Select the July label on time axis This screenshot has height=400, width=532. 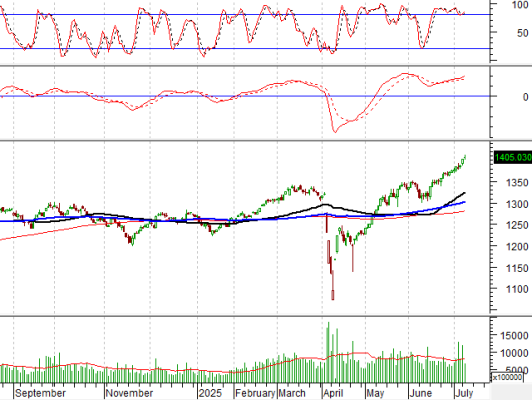pyautogui.click(x=463, y=393)
